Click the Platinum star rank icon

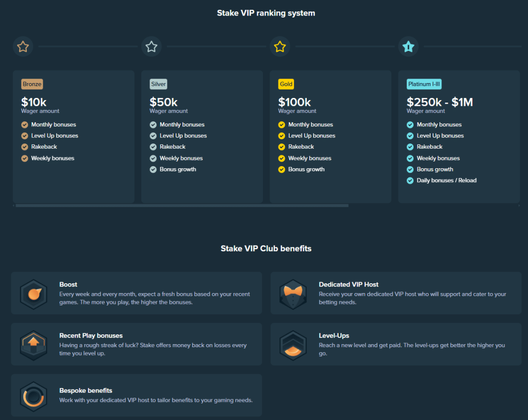pyautogui.click(x=408, y=46)
